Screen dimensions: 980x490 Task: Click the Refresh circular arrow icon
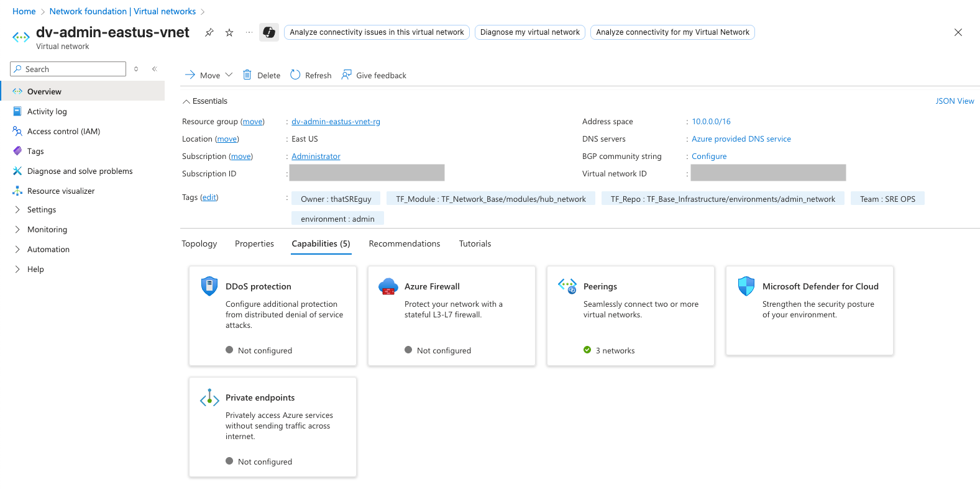(295, 75)
